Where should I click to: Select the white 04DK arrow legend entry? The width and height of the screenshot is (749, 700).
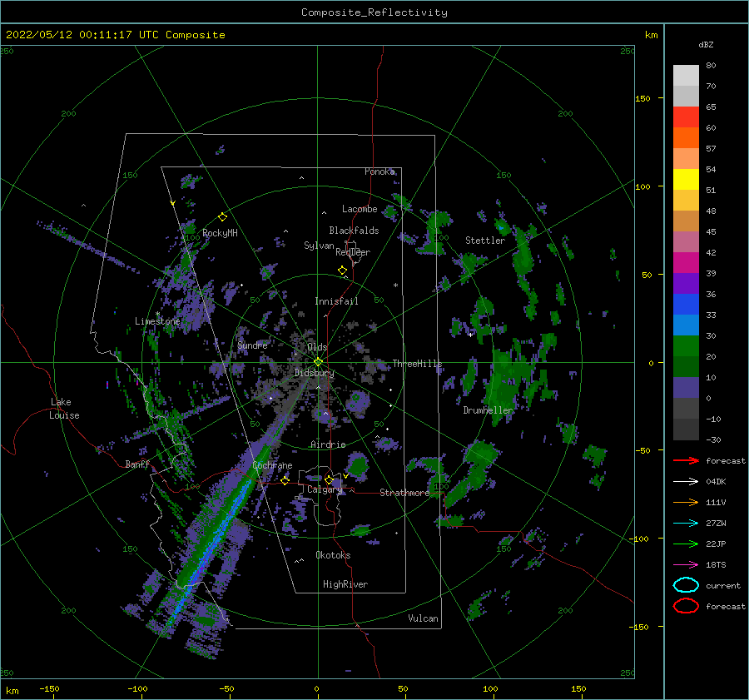[x=686, y=482]
